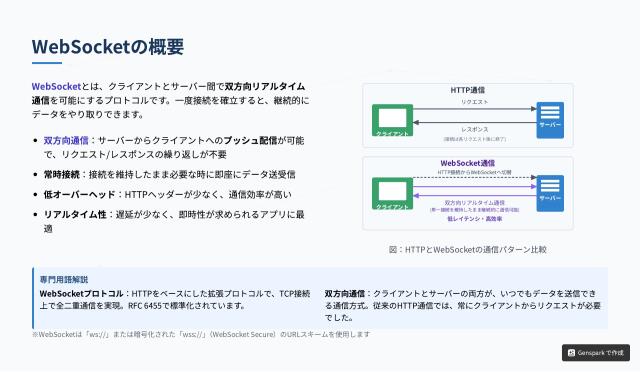
Task: Click the 低オーバーヘッド bullet heading
Action: [80, 194]
